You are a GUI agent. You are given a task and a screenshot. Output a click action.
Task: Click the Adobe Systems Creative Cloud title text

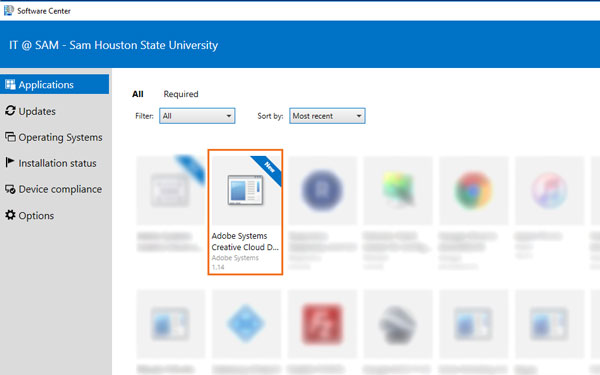click(x=245, y=241)
